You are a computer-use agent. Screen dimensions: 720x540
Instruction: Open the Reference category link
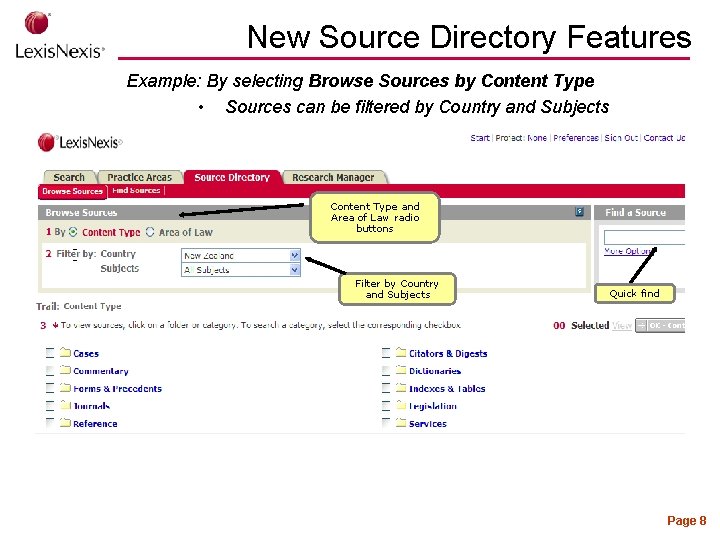[x=95, y=424]
